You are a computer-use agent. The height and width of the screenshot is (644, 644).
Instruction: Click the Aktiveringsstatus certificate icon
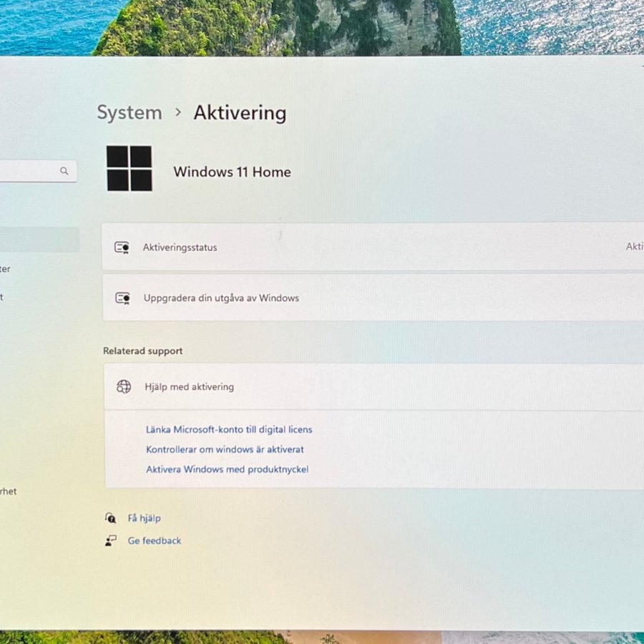tap(122, 248)
